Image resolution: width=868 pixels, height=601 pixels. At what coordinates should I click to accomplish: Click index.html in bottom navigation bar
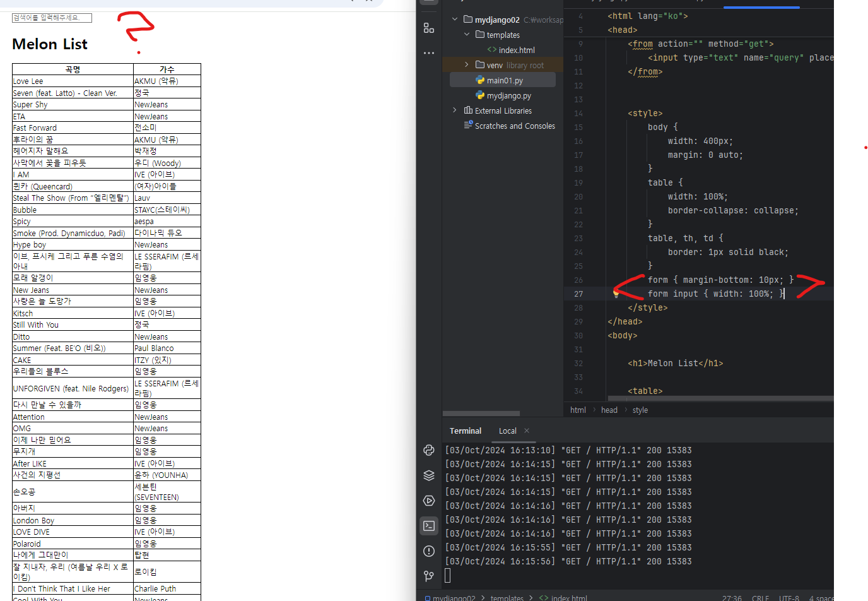569,598
